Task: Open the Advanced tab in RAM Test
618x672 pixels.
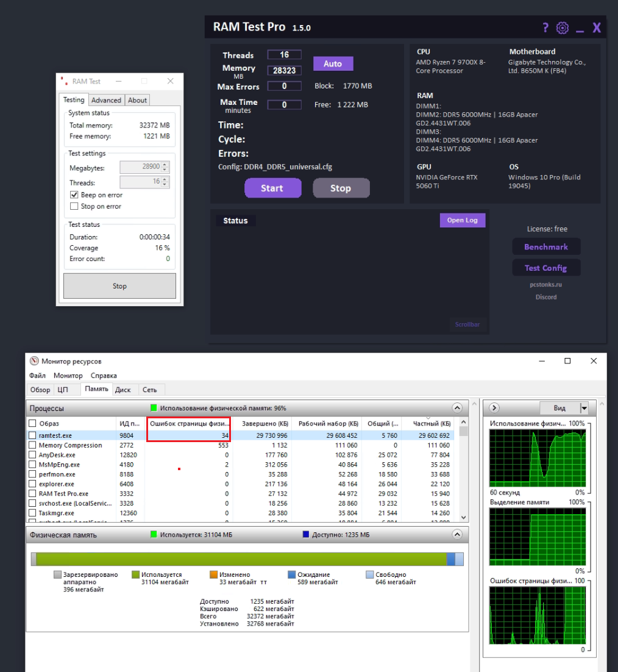Action: click(106, 100)
